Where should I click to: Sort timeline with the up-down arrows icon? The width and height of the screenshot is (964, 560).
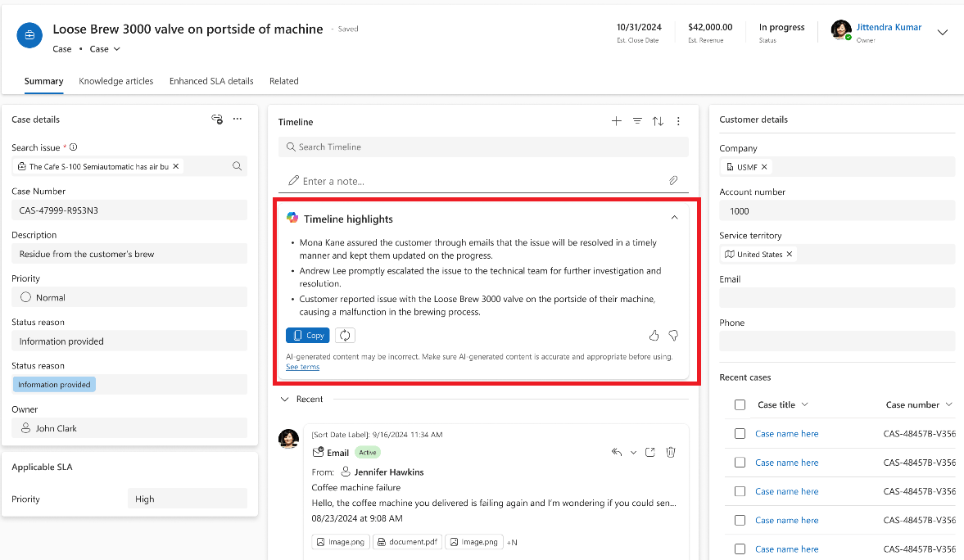pyautogui.click(x=658, y=121)
